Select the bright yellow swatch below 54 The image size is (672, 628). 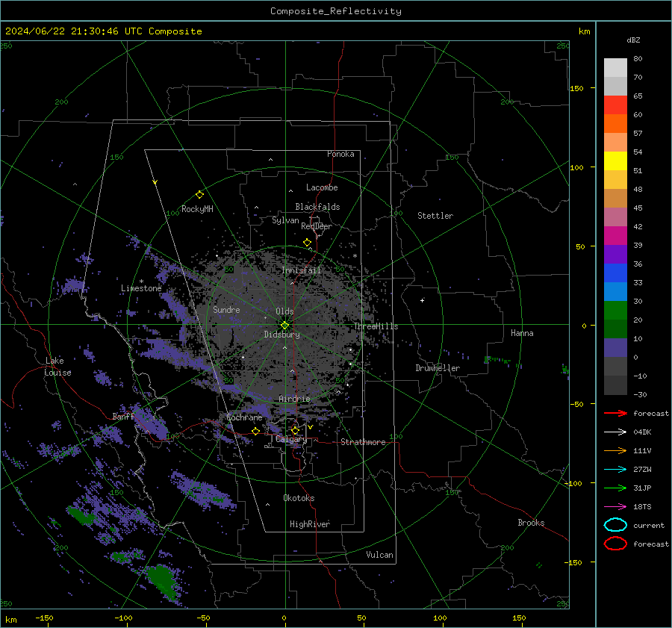coord(615,161)
